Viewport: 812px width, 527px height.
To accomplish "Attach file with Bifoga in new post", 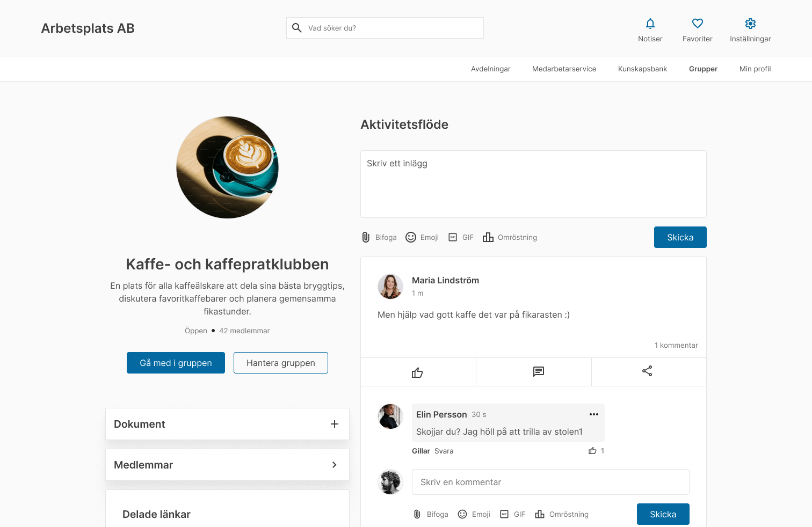I will pos(379,237).
